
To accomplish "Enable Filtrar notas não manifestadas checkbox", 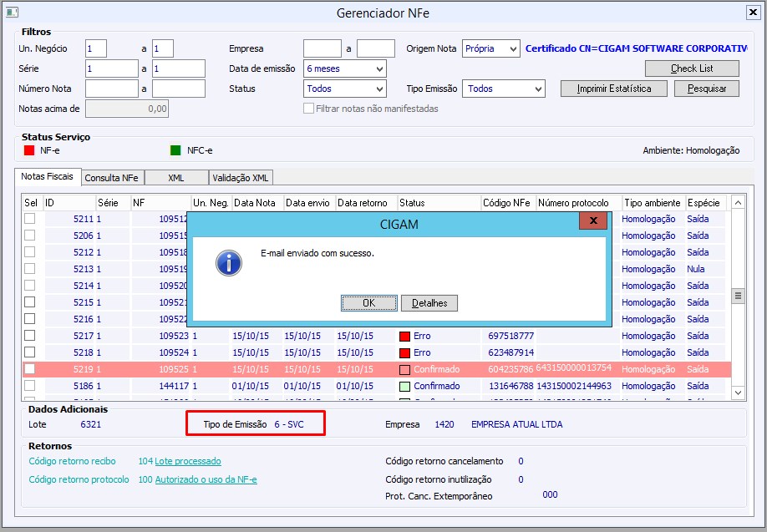I will tap(308, 108).
